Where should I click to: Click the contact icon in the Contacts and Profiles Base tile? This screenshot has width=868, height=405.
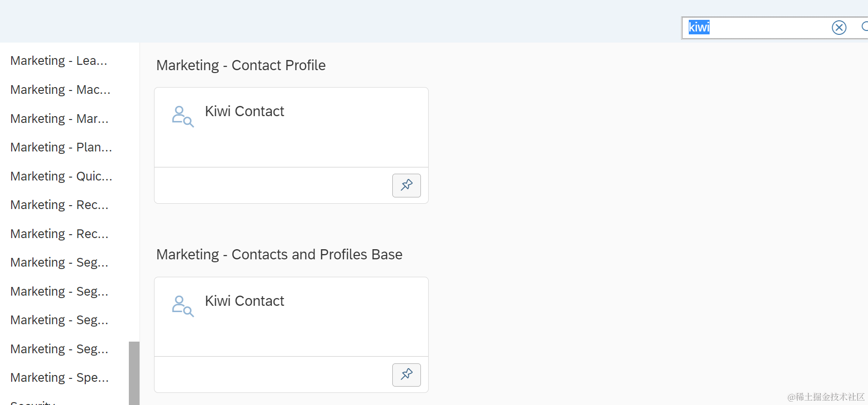[x=183, y=306]
